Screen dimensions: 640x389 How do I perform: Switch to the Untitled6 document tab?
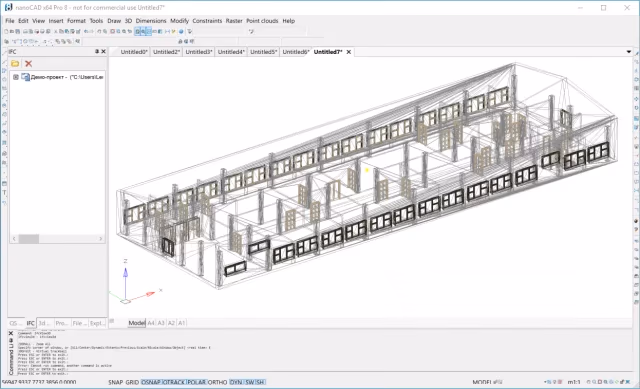click(296, 52)
